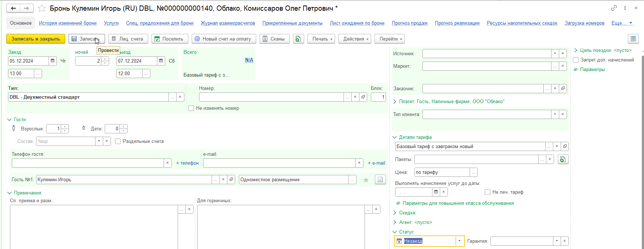The image size is (644, 249).
Task: Click the Поселить button
Action: [170, 39]
